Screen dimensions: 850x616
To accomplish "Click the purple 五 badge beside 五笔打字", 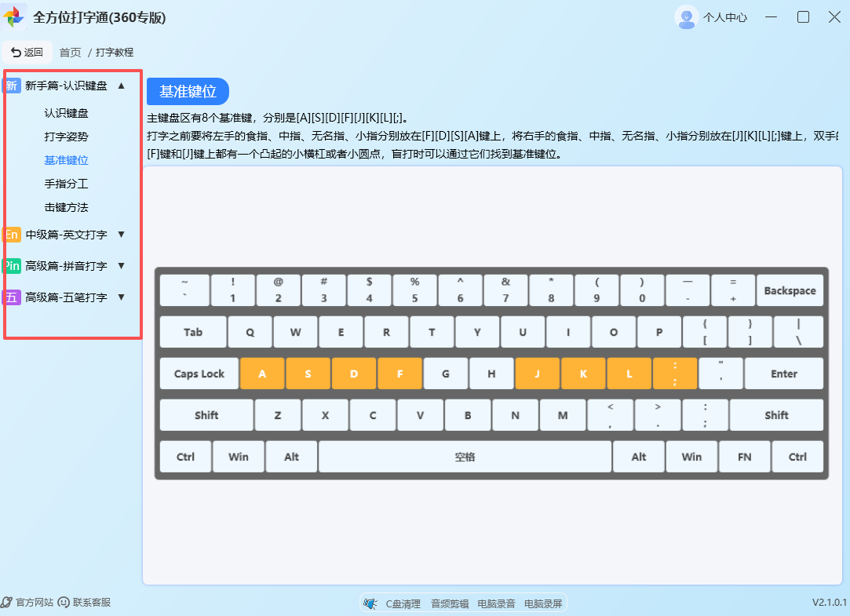I will click(11, 297).
